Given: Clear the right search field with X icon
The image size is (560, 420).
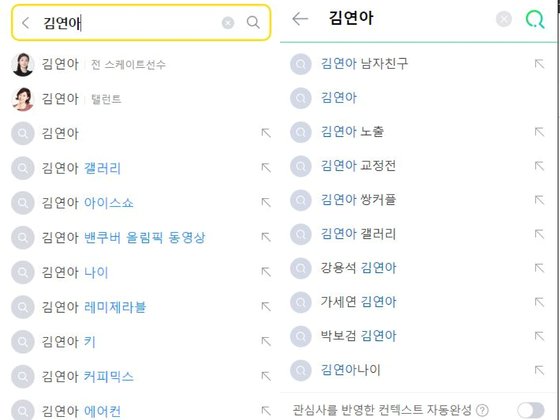Looking at the screenshot, I should 504,19.
